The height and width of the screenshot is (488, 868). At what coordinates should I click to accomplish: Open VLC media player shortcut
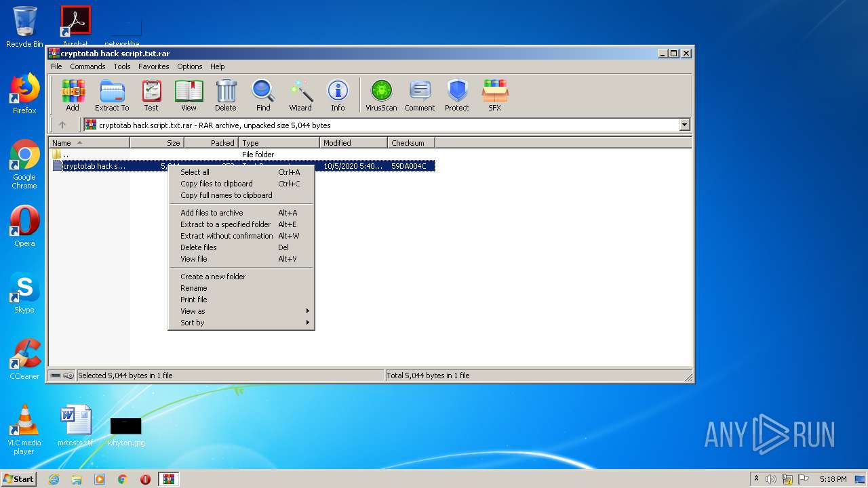pyautogui.click(x=24, y=430)
